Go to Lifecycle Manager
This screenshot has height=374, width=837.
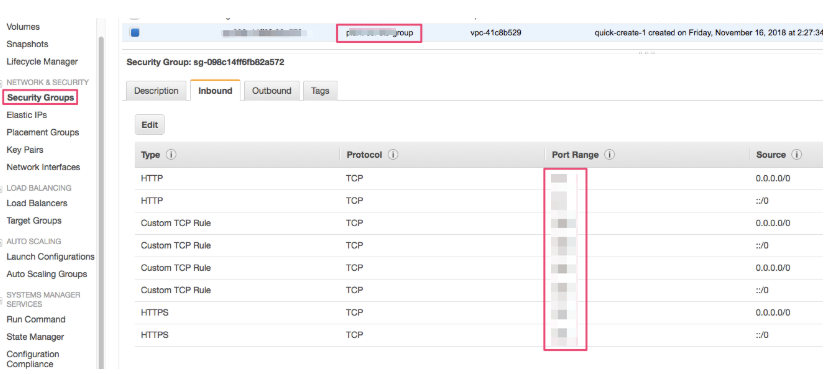42,61
